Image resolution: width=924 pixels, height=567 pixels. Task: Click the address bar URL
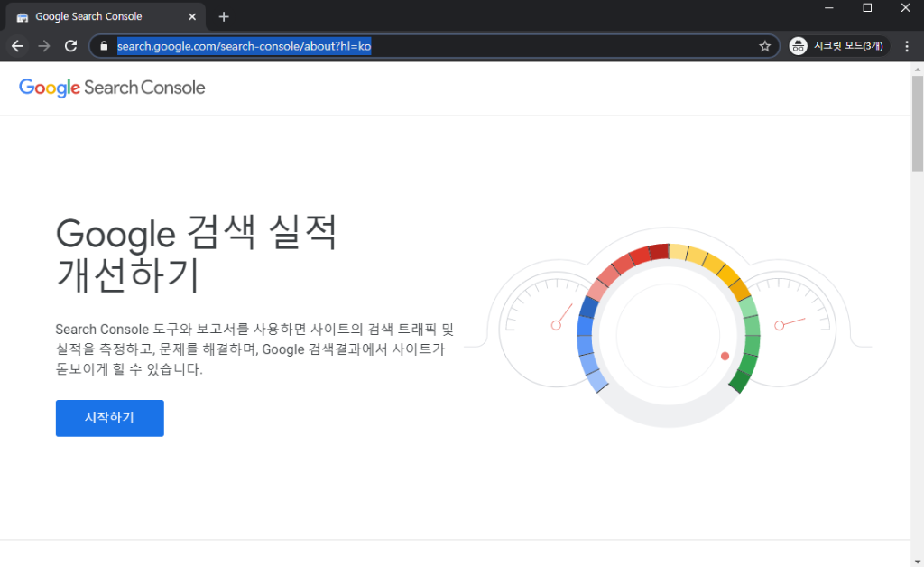tap(244, 46)
